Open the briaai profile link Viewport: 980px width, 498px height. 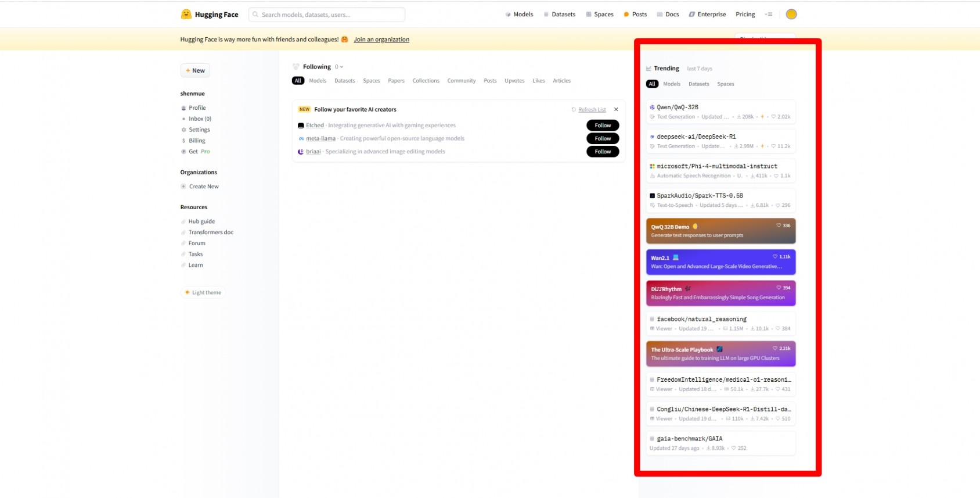point(314,152)
